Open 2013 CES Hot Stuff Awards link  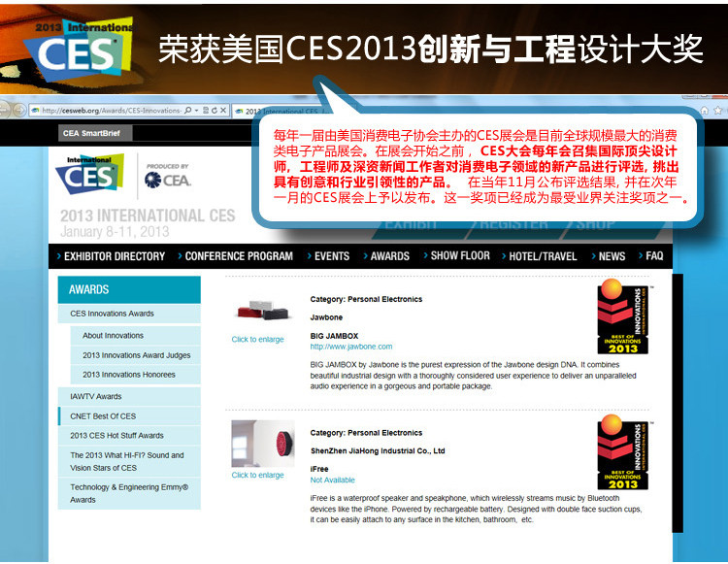click(129, 436)
